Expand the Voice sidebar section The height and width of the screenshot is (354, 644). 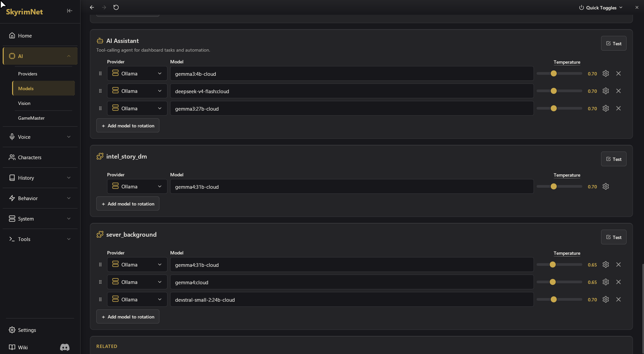[x=40, y=137]
